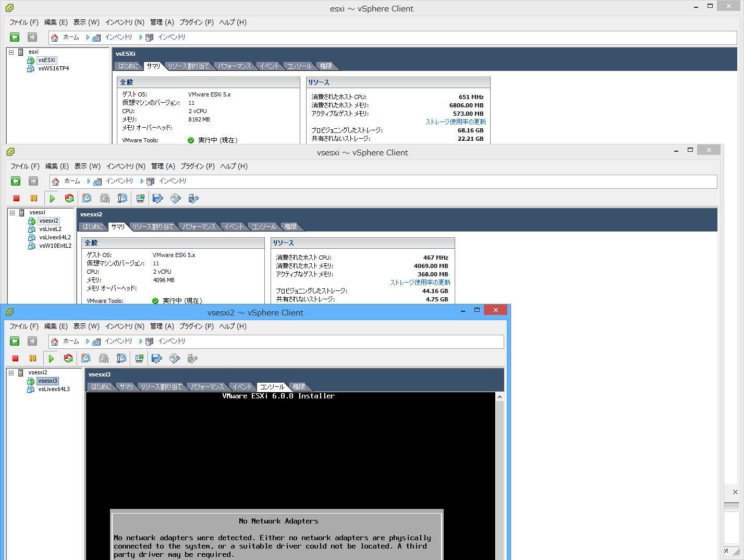Expand breadcrumb arrow after ホーム in vsesxi2 window
This screenshot has width=744, height=560.
coord(87,342)
